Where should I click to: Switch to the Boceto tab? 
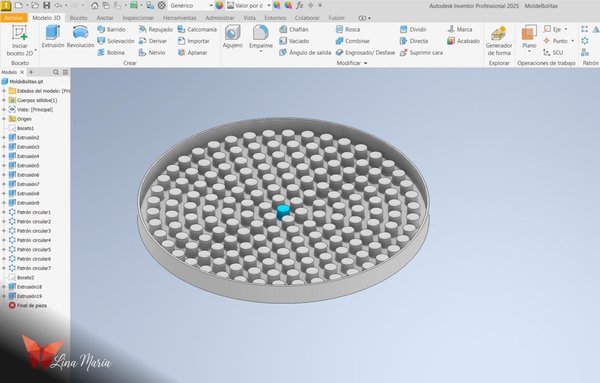[78, 18]
